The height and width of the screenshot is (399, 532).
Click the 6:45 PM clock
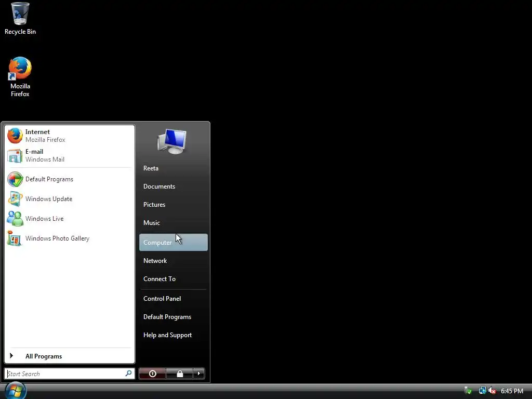coord(512,391)
